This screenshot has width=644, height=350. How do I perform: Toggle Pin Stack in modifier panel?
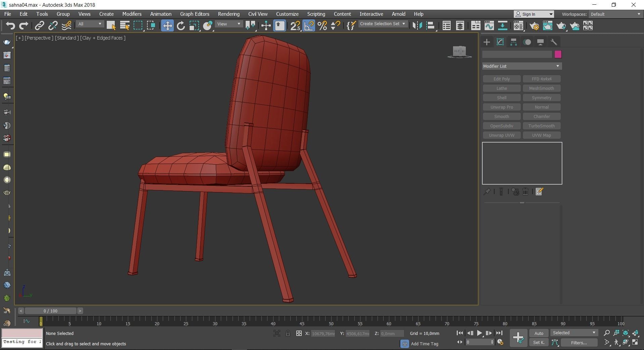pyautogui.click(x=487, y=192)
